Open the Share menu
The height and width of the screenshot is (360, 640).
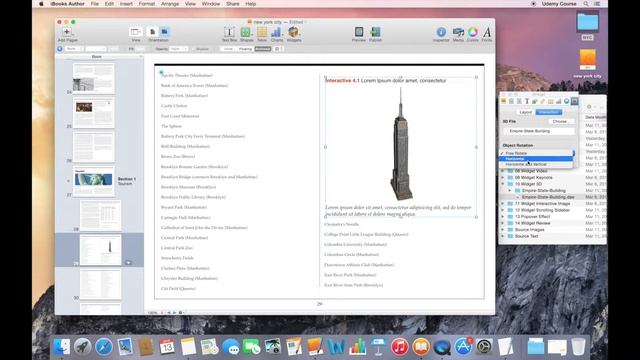click(233, 4)
